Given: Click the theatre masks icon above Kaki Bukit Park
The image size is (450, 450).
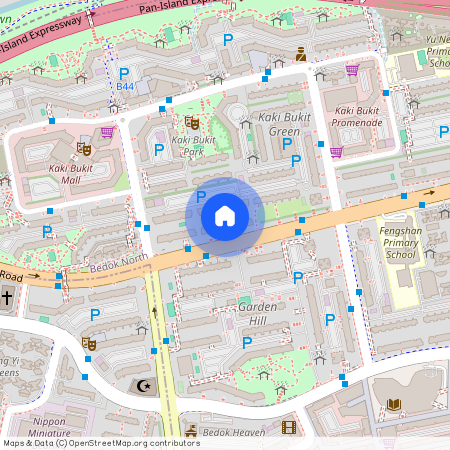Looking at the screenshot, I should tap(192, 123).
